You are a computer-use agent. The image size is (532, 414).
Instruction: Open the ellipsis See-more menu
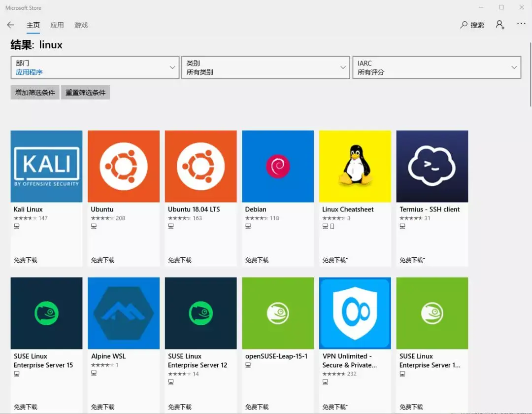pos(521,24)
